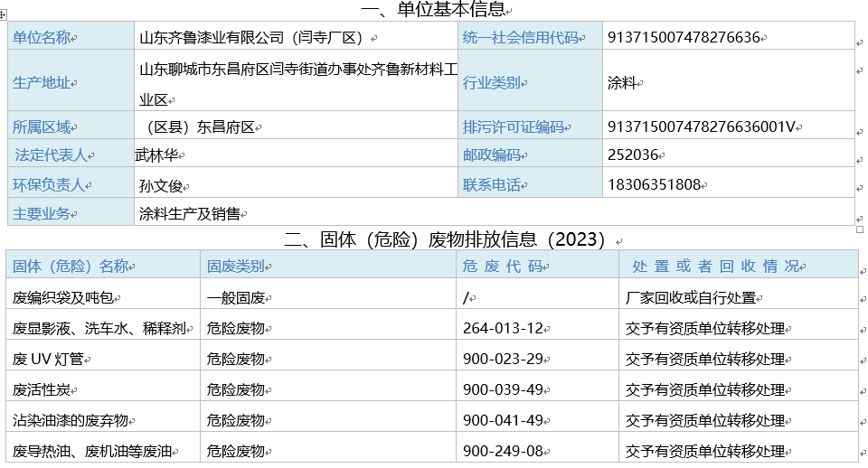Click the 生产地址 label cell
The width and height of the screenshot is (868, 468).
click(71, 80)
